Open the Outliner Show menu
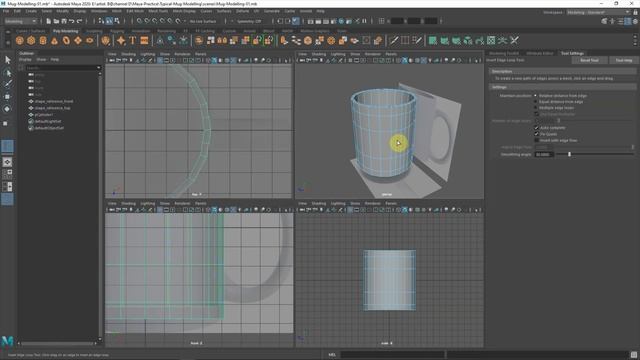 (x=41, y=60)
